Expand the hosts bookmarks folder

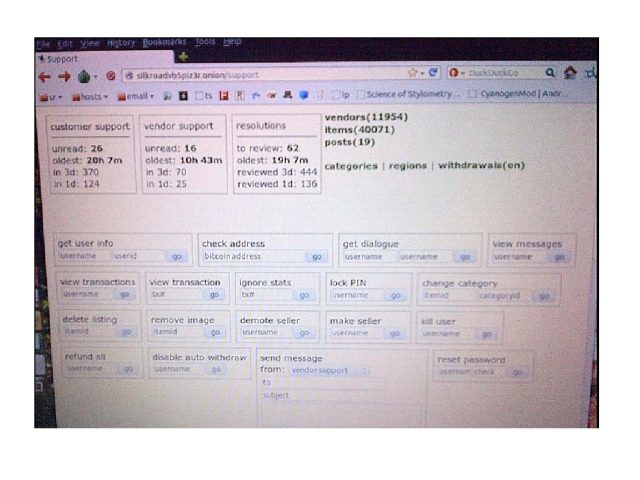(90, 97)
